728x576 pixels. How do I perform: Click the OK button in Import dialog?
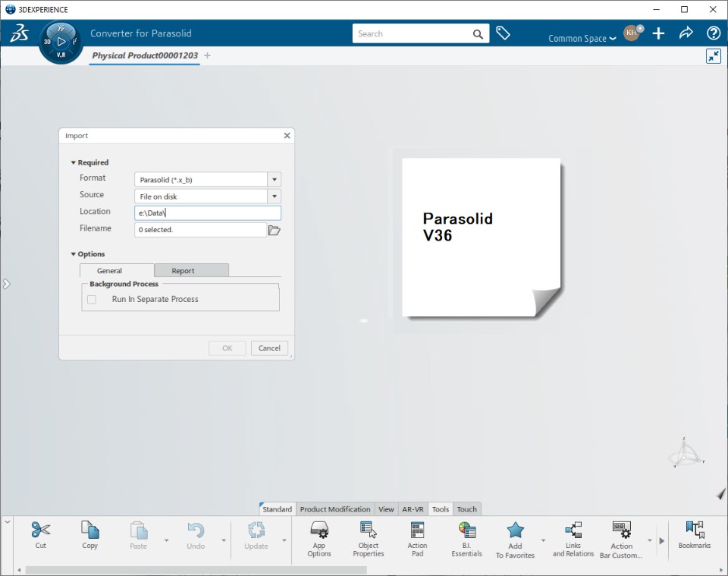(227, 348)
